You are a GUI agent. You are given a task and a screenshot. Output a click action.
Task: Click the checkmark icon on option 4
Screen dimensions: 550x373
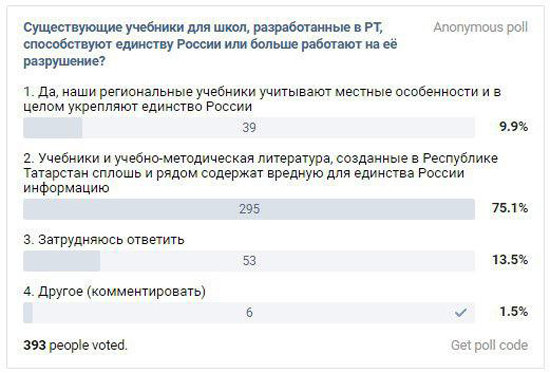460,312
